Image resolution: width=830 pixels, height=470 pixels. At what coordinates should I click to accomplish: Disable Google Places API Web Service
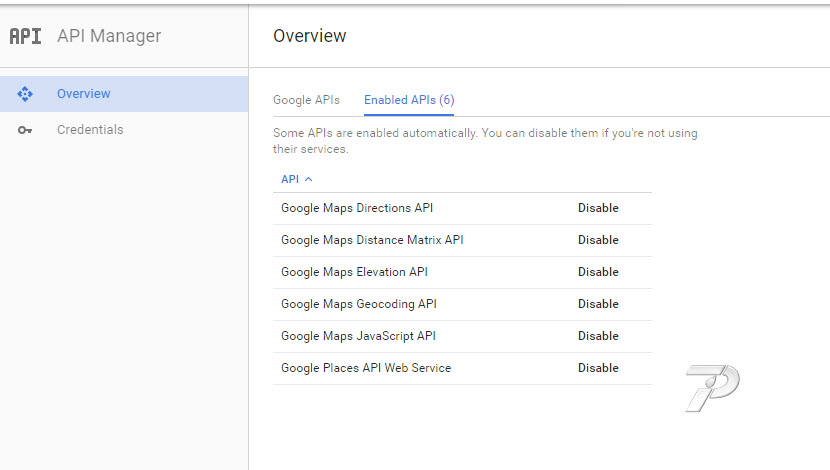point(598,368)
